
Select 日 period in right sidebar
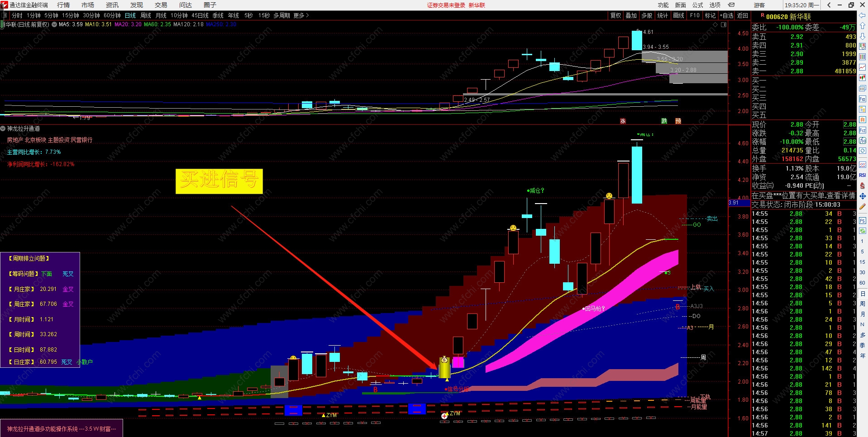(863, 294)
